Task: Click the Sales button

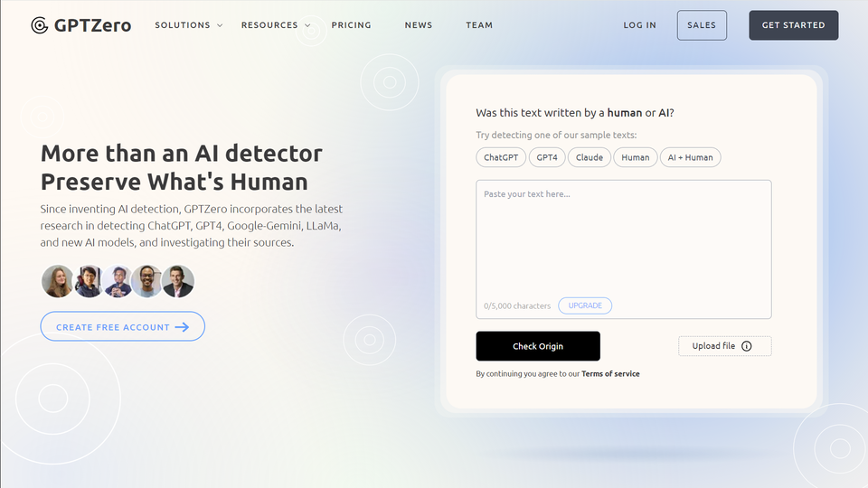Action: pos(702,25)
